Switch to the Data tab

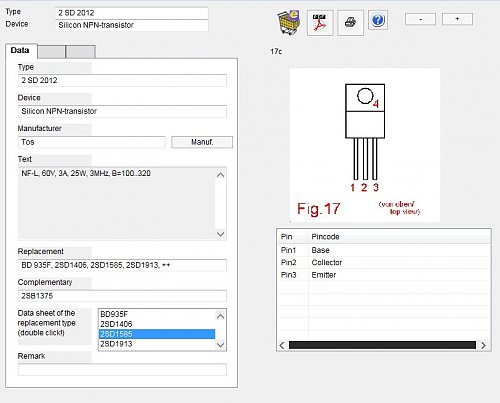click(20, 51)
